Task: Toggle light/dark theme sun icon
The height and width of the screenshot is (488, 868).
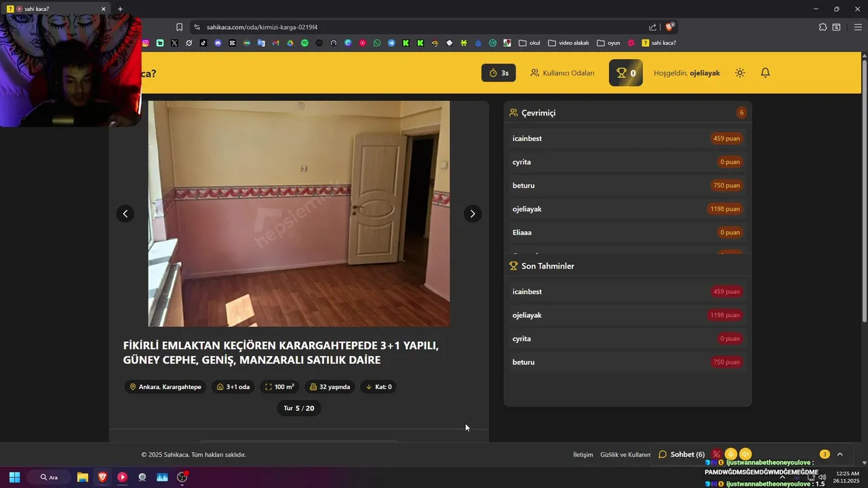Action: coord(740,73)
